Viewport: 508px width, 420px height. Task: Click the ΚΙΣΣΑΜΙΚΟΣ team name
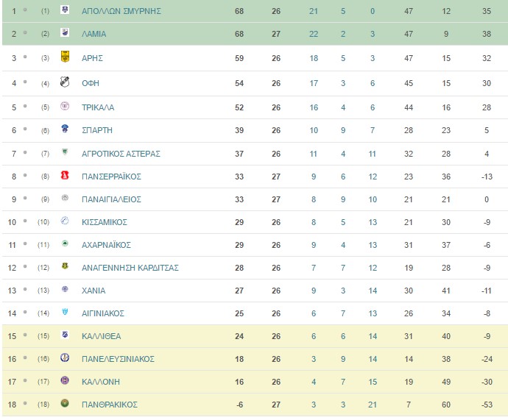pyautogui.click(x=105, y=222)
